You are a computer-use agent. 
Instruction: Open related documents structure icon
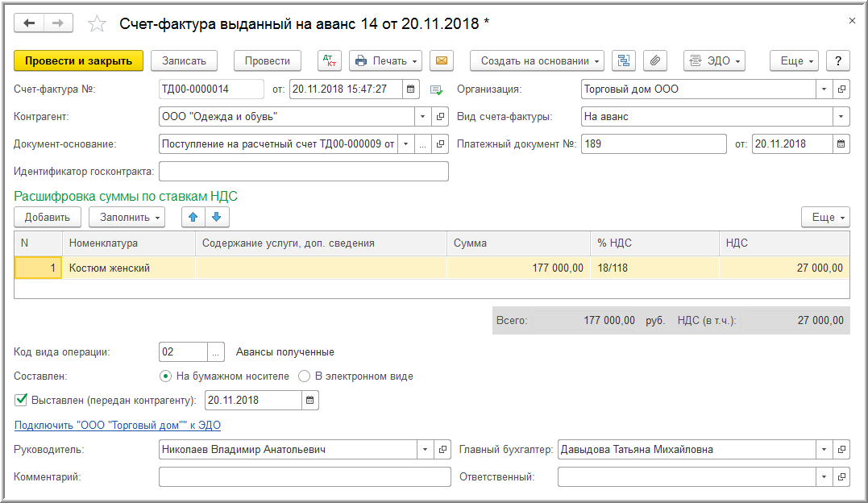(x=623, y=61)
